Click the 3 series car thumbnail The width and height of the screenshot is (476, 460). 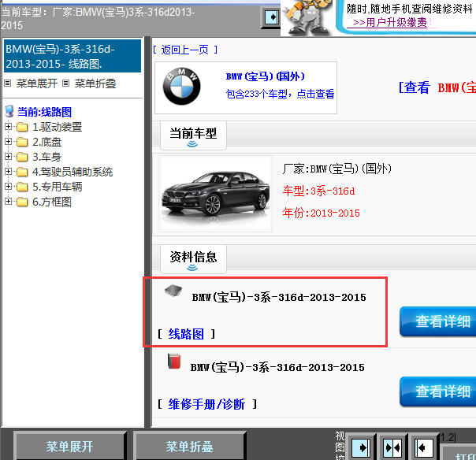[x=215, y=195]
